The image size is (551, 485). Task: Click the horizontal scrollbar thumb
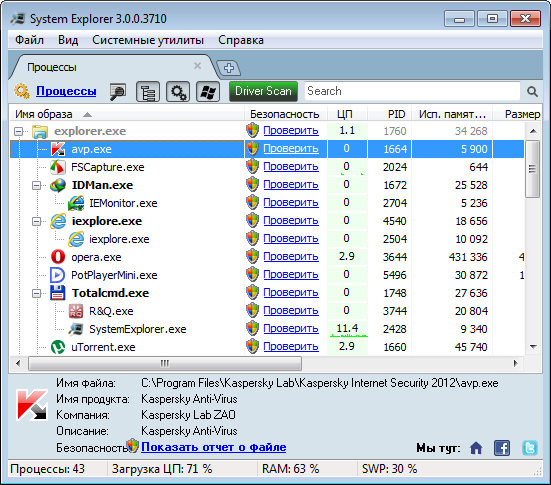click(165, 363)
